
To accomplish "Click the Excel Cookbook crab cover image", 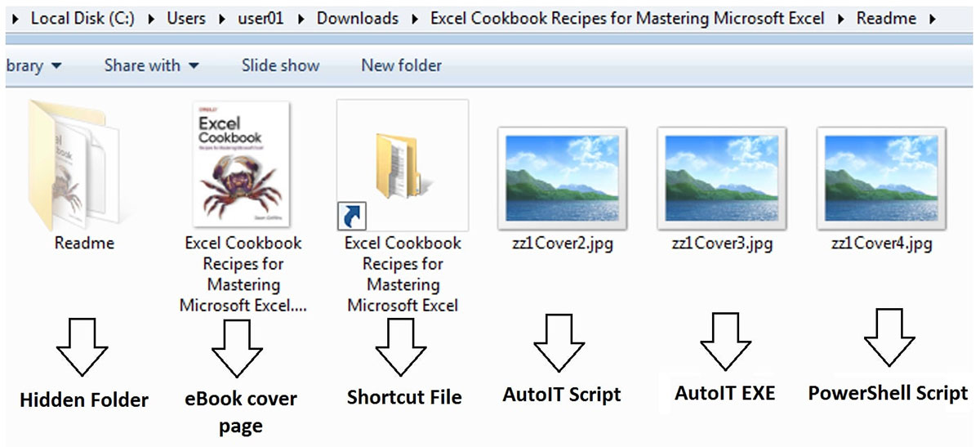I will (242, 164).
